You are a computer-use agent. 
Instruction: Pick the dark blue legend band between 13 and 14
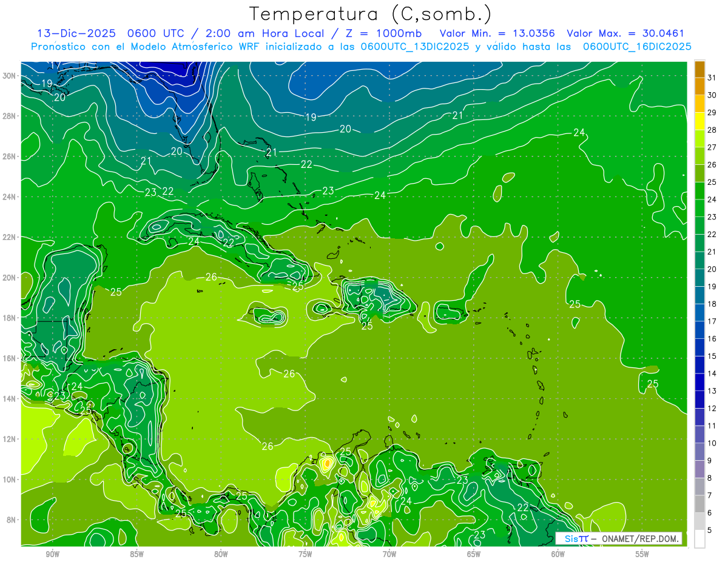699,381
